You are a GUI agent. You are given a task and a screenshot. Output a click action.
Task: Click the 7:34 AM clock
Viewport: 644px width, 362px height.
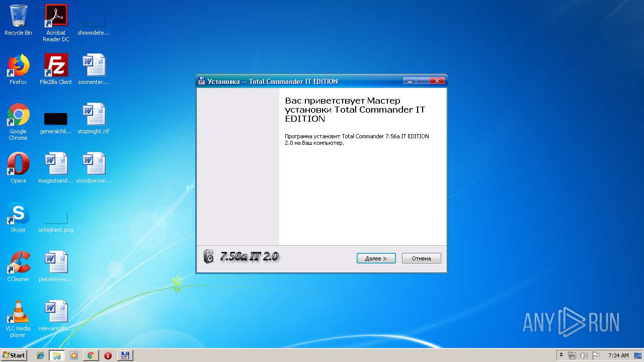(618, 355)
